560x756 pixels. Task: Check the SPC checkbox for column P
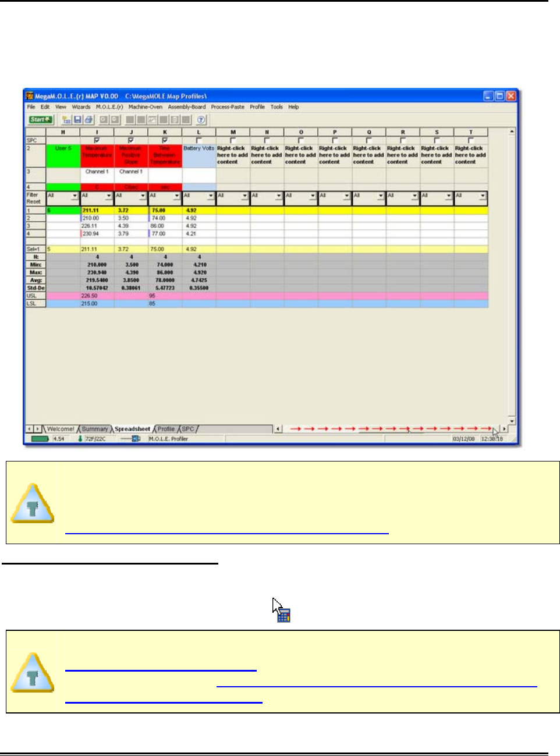point(335,140)
